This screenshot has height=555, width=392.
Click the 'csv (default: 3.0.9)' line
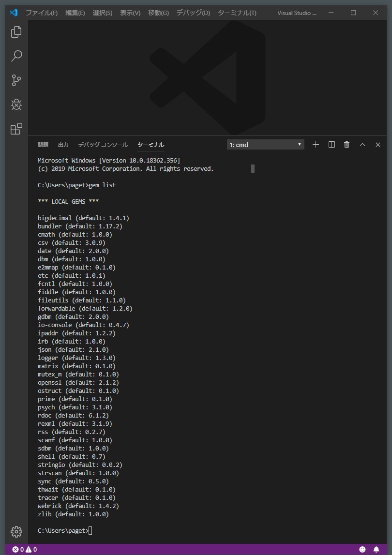(x=72, y=243)
